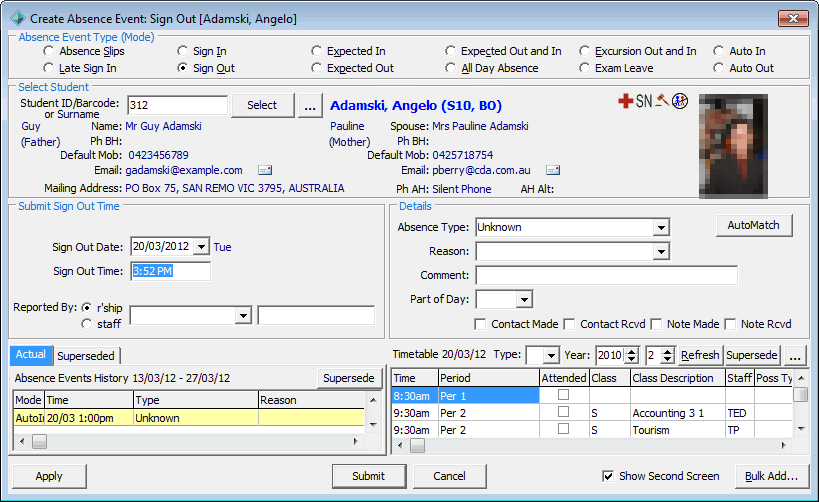Screen dimensions: 819x502
Task: Open the Sign Out Date calendar dropdown
Action: point(201,247)
